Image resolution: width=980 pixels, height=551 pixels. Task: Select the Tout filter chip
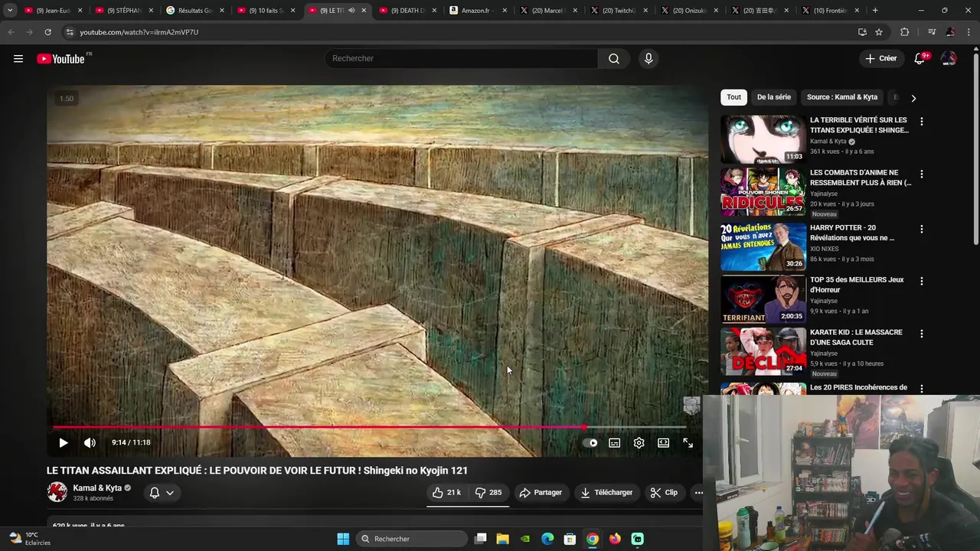pos(733,97)
